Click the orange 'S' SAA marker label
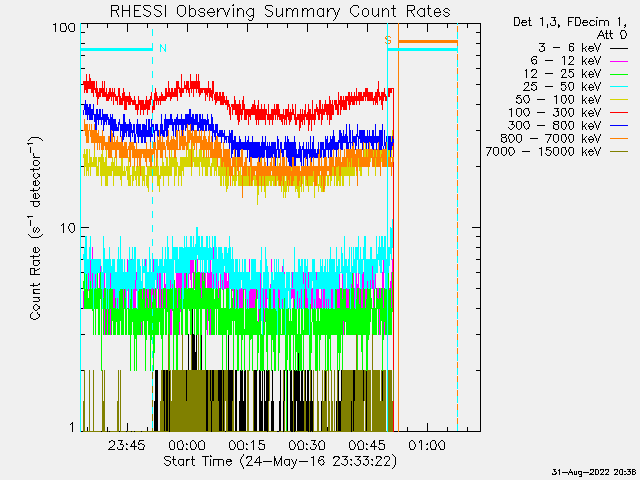The height and width of the screenshot is (480, 640). click(x=388, y=40)
